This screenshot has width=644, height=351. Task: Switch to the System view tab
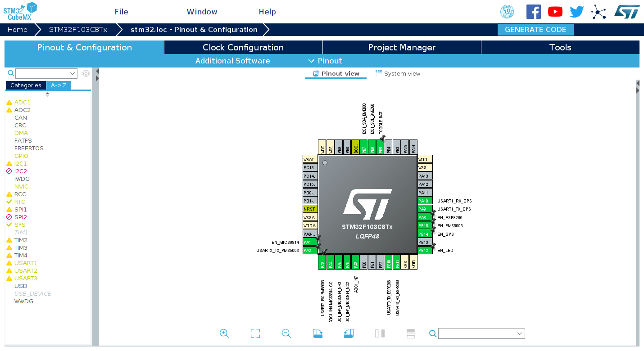coord(398,73)
